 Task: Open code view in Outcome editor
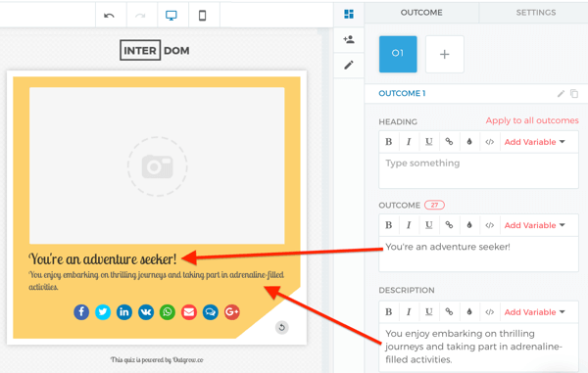click(x=489, y=225)
